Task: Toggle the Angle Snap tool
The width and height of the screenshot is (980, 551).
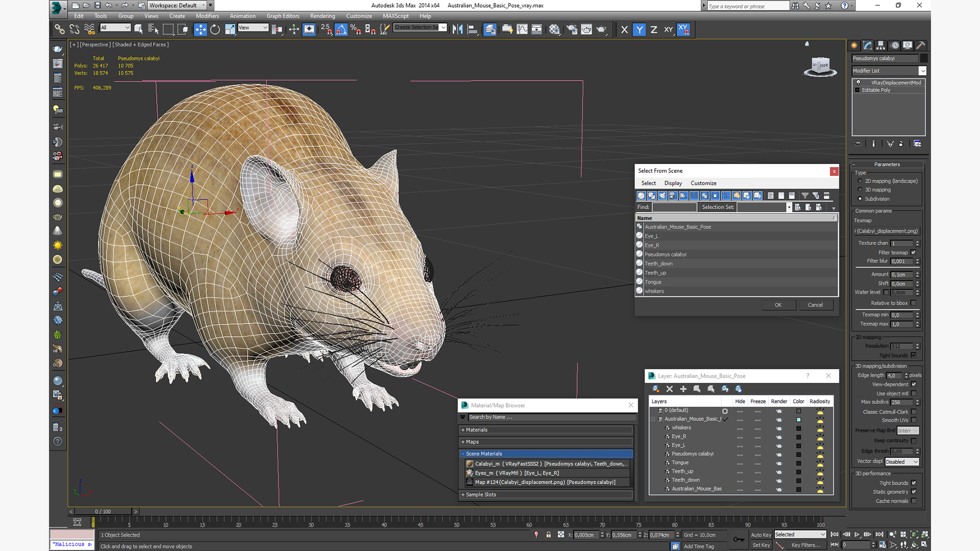Action: coord(341,30)
